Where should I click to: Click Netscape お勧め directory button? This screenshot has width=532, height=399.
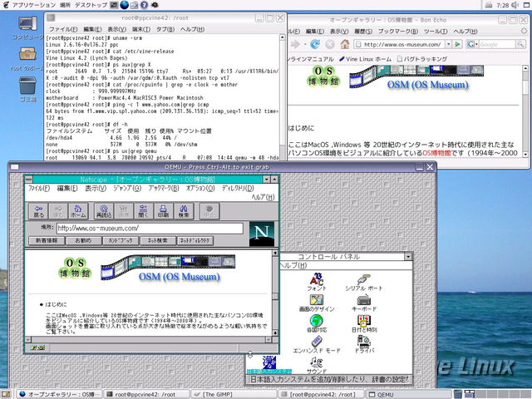83,240
